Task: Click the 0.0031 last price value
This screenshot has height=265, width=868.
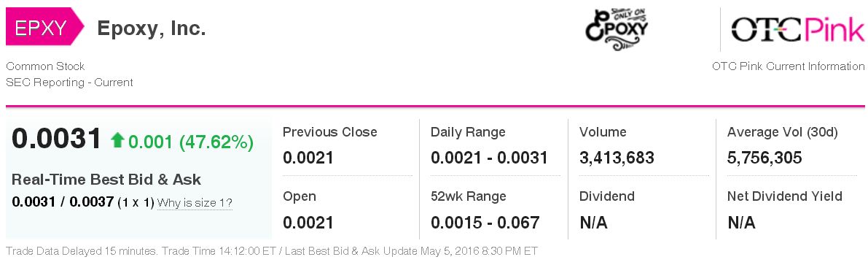Action: 57,139
